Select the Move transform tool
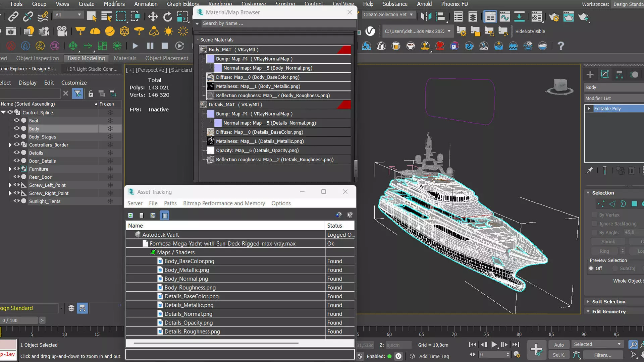Screen dimensions: 644x362 pos(153,16)
